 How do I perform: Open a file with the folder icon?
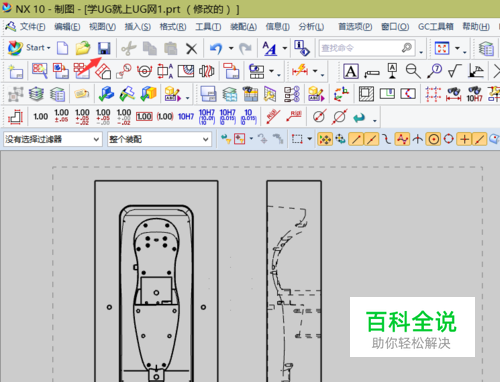point(83,48)
